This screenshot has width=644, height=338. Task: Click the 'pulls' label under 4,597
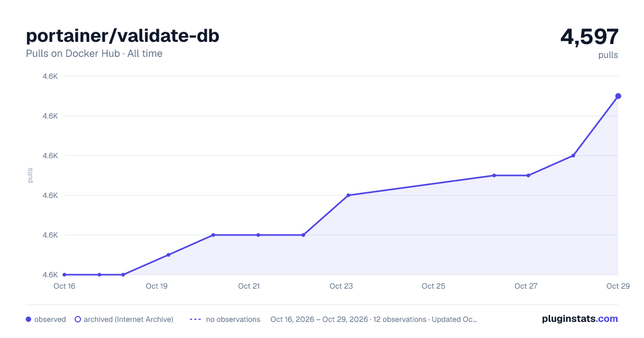click(608, 55)
